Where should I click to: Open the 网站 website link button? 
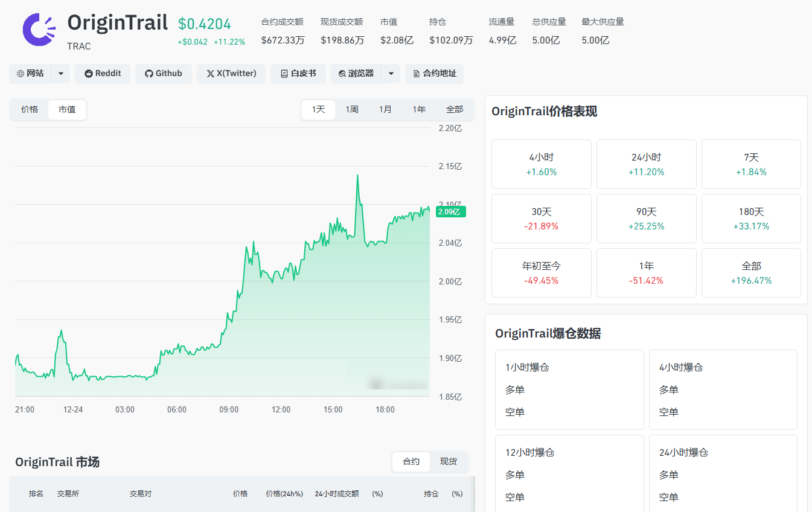click(30, 74)
